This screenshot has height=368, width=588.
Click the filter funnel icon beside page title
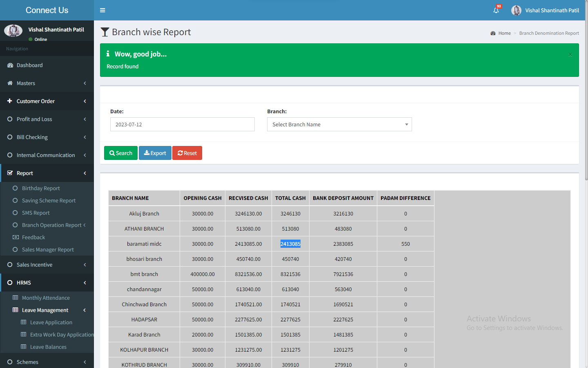[105, 32]
